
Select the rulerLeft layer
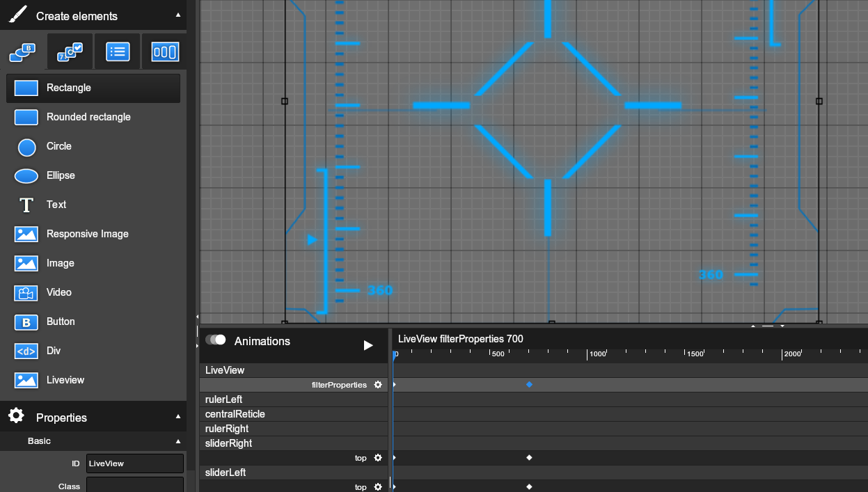point(223,399)
